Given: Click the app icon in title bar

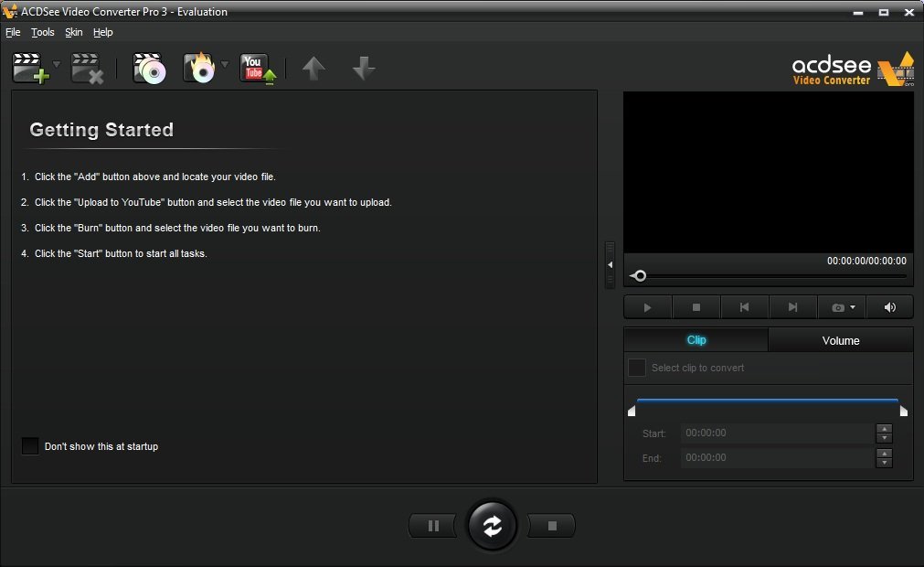Looking at the screenshot, I should tap(10, 11).
